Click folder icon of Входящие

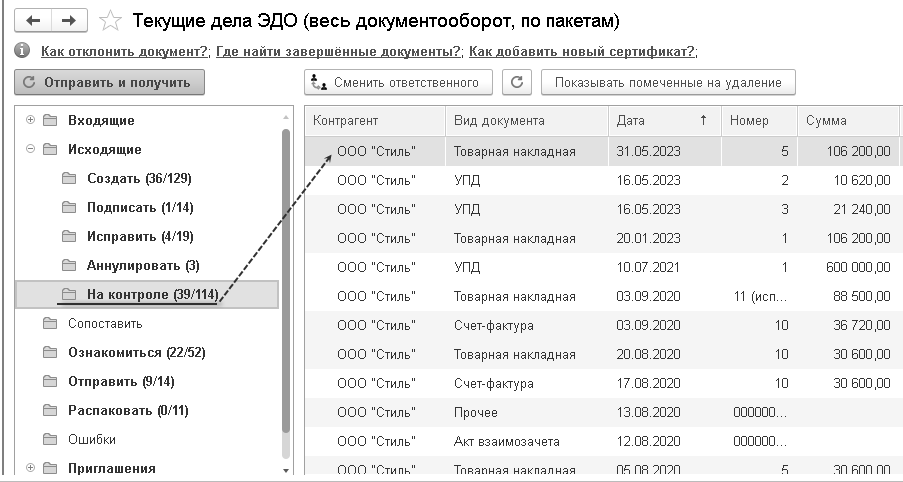coord(50,120)
